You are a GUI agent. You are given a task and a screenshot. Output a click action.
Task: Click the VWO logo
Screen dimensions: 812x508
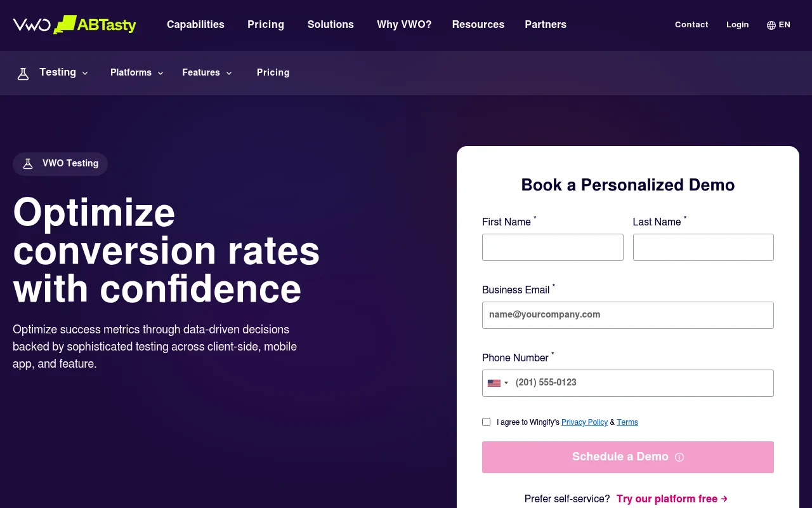(32, 25)
